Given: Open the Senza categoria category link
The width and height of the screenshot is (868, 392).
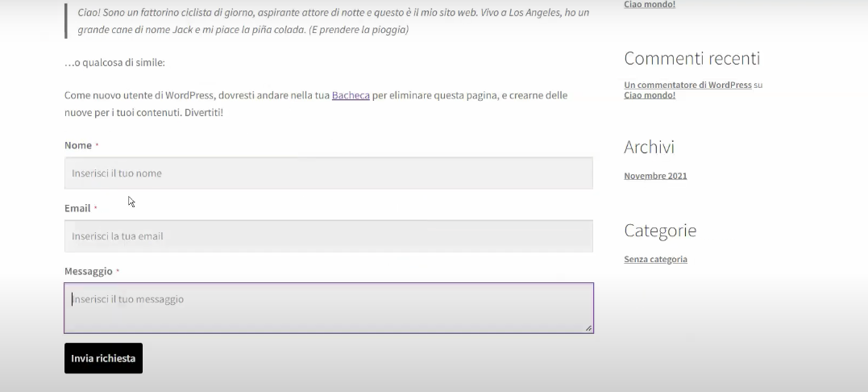Looking at the screenshot, I should pyautogui.click(x=655, y=260).
